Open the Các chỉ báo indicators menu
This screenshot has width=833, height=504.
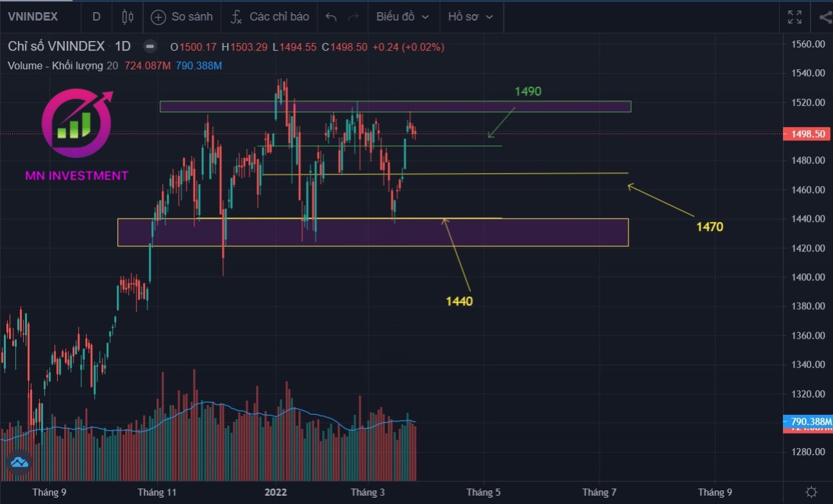(x=270, y=17)
